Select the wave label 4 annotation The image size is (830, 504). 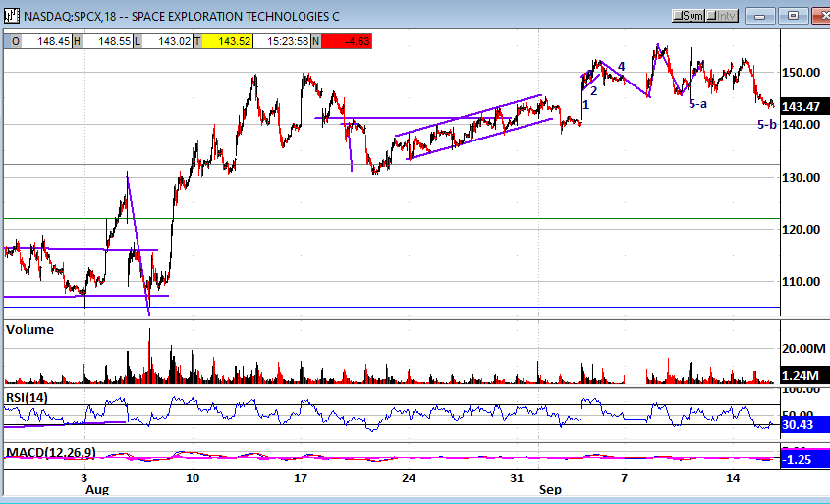(x=622, y=66)
